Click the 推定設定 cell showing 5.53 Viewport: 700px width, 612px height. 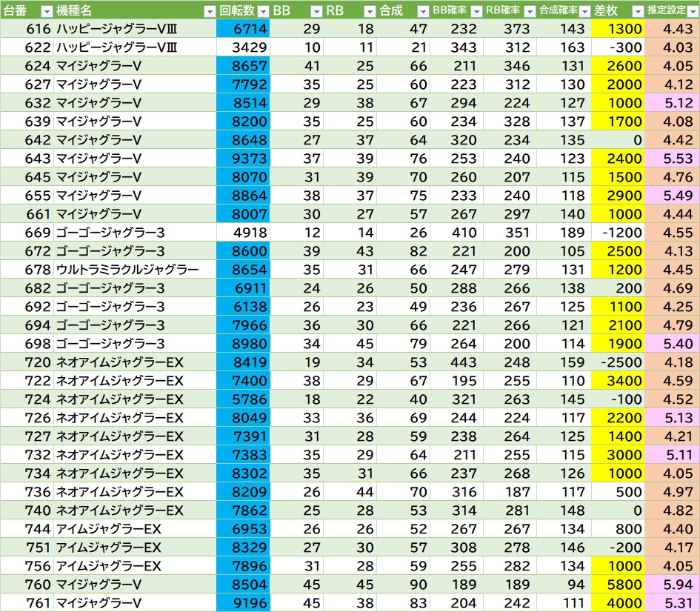pos(673,159)
